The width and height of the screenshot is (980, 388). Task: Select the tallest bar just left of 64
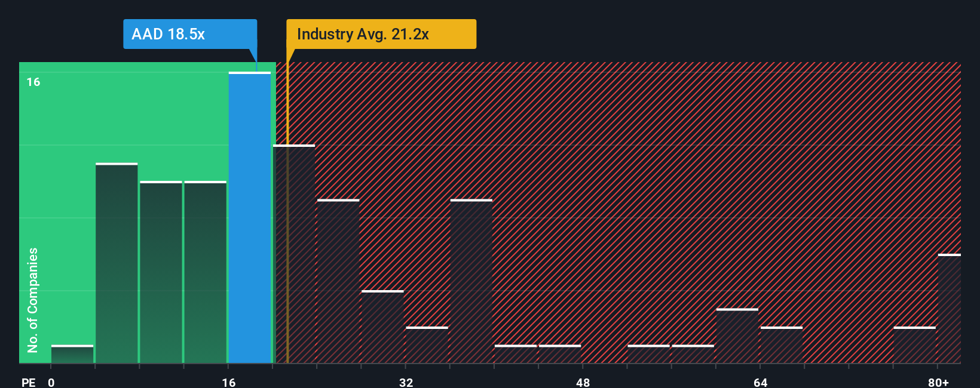pyautogui.click(x=737, y=335)
